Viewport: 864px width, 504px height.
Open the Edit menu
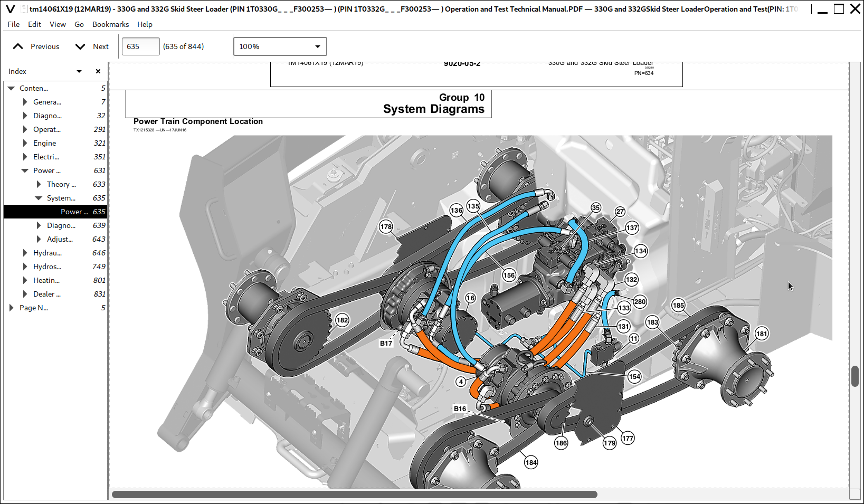[34, 24]
